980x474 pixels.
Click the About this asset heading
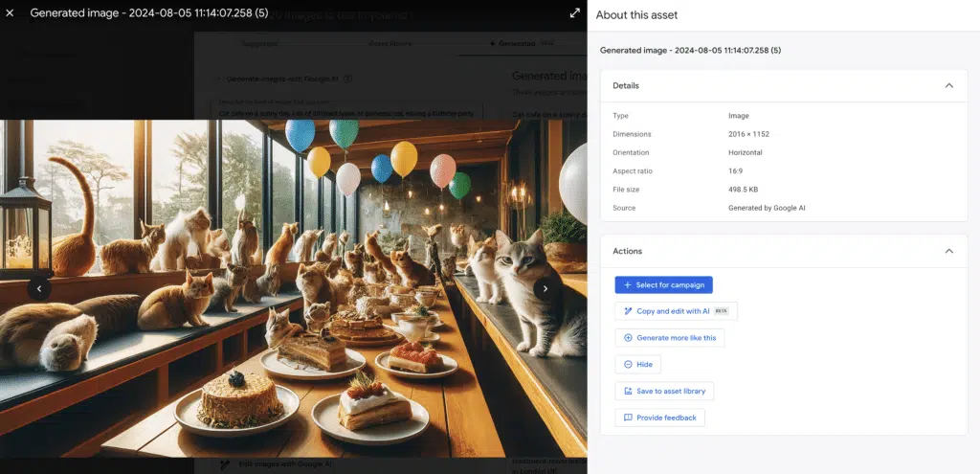(636, 15)
